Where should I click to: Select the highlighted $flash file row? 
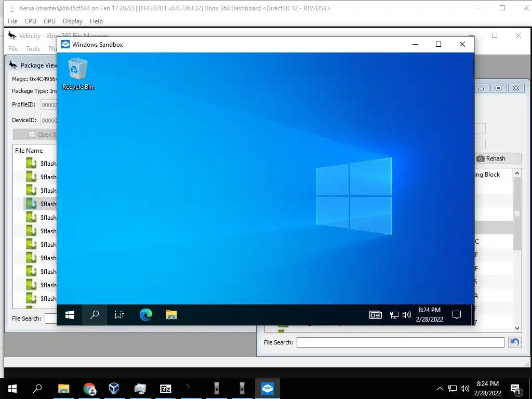click(x=40, y=204)
